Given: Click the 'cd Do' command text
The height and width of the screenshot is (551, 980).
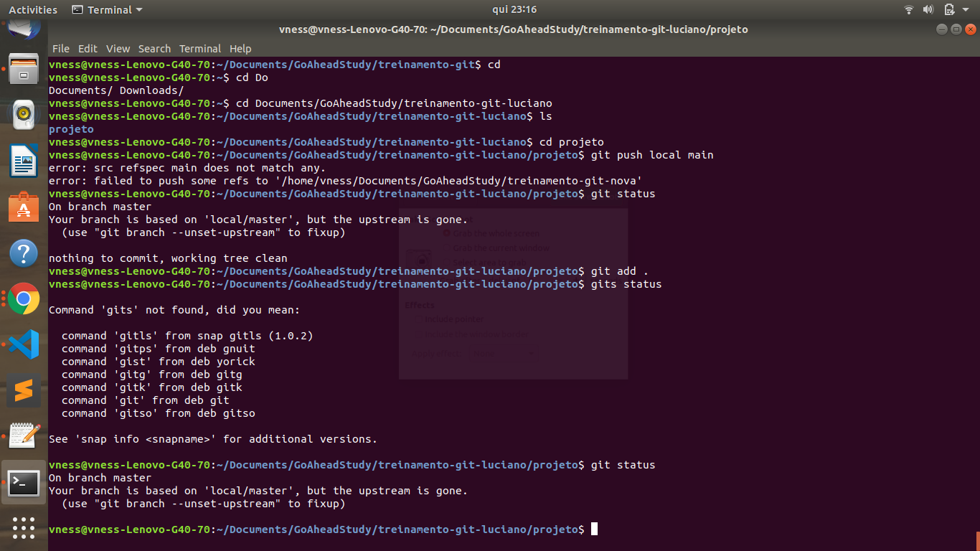Looking at the screenshot, I should [x=252, y=77].
